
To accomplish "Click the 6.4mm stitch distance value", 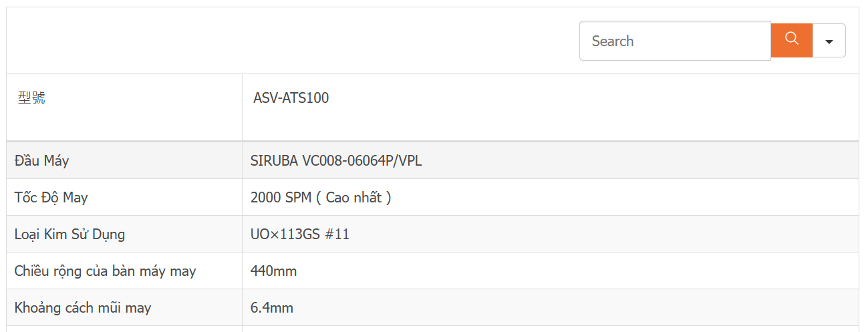I will tap(272, 308).
